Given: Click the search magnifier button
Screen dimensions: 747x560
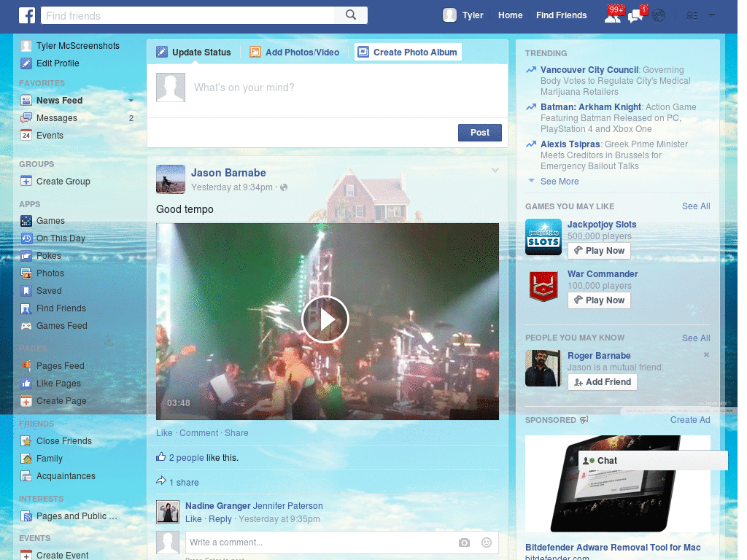Looking at the screenshot, I should click(x=351, y=15).
